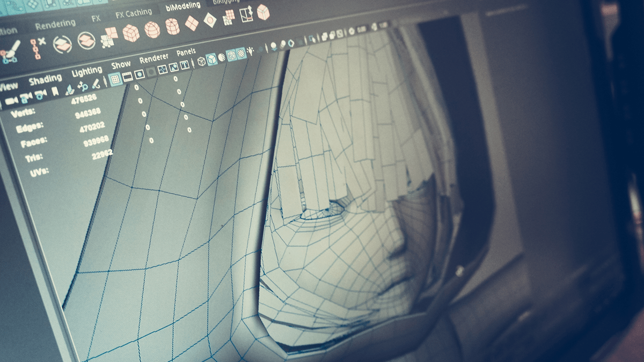Open the viewport Lighting menu
The height and width of the screenshot is (362, 644).
click(x=86, y=71)
